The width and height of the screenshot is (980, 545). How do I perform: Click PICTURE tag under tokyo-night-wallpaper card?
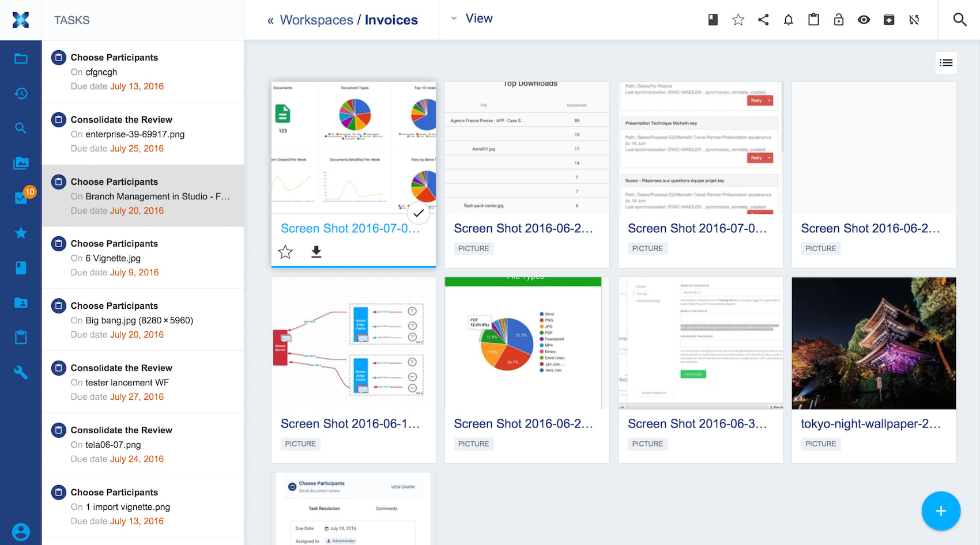(820, 444)
